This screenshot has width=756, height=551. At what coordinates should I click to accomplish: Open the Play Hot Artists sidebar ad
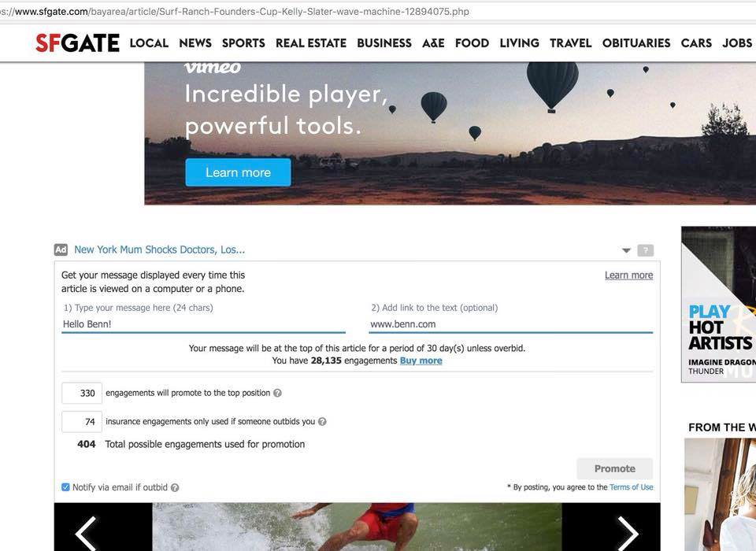coord(718,304)
